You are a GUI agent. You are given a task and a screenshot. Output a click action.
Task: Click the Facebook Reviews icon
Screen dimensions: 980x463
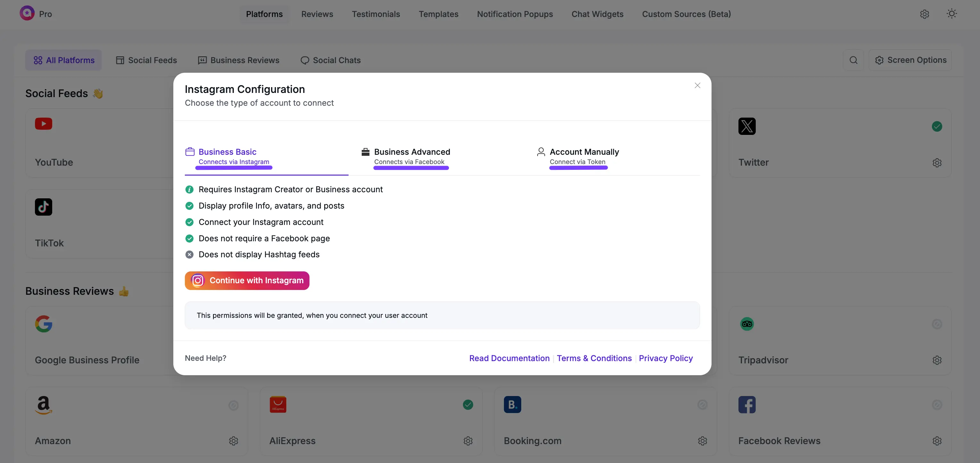[747, 404]
